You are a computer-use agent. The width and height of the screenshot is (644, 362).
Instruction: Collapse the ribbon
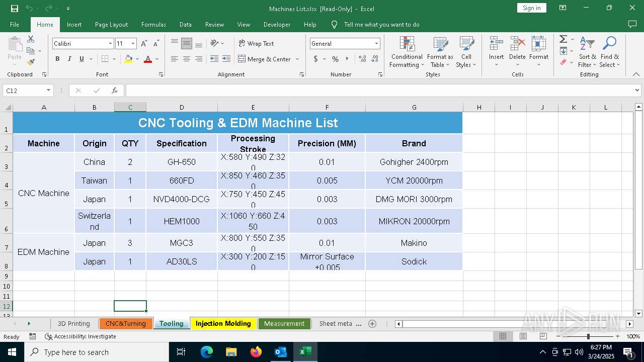tap(636, 74)
